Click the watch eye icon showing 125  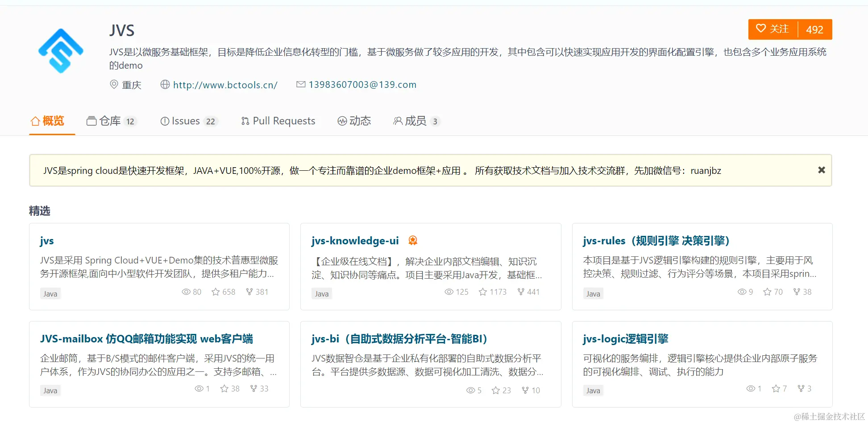pyautogui.click(x=449, y=292)
